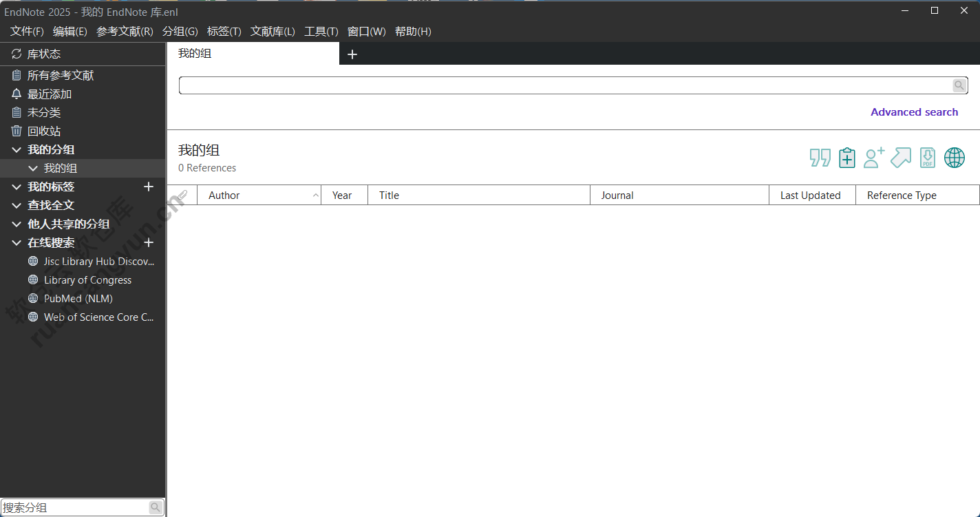
Task: Collapse the 我的分组 group set
Action: pyautogui.click(x=17, y=149)
